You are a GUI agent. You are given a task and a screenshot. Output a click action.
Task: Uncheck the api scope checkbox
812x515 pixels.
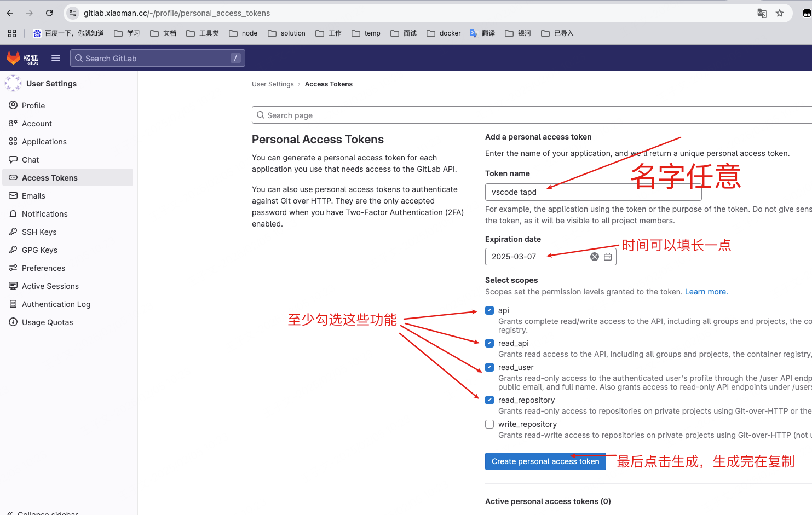[x=489, y=310]
